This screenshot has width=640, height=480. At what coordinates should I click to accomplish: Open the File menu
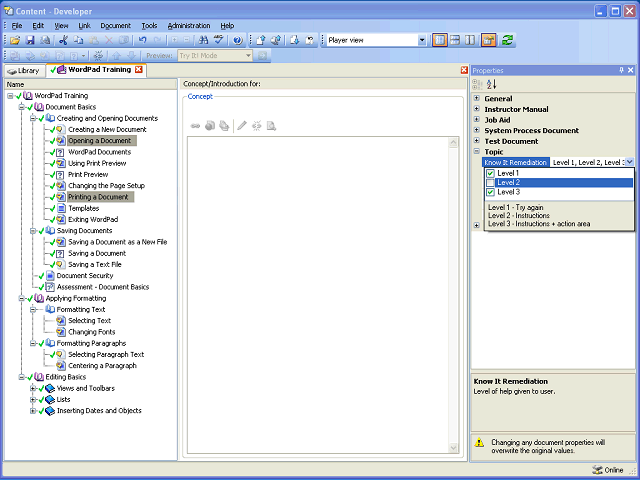pos(17,26)
